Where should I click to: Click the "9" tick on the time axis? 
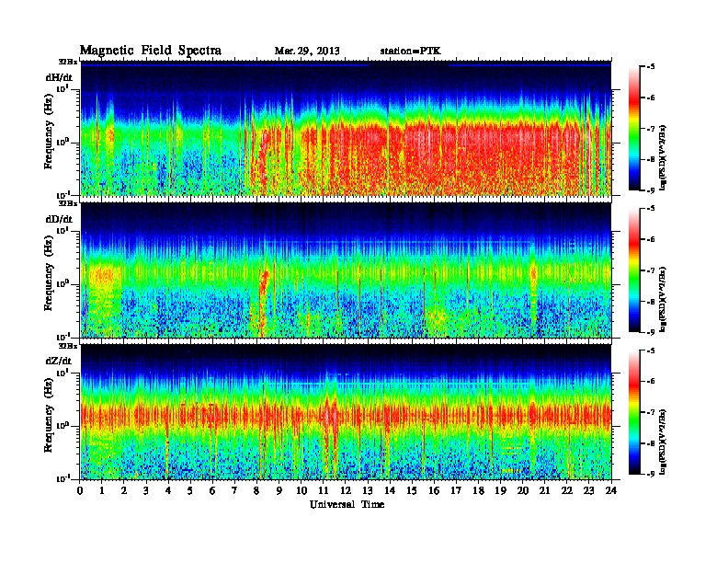click(x=279, y=491)
